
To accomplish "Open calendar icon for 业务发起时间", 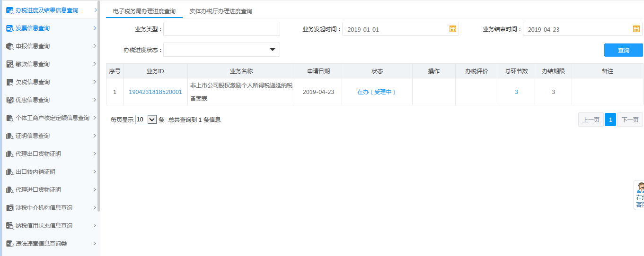I will coord(452,29).
